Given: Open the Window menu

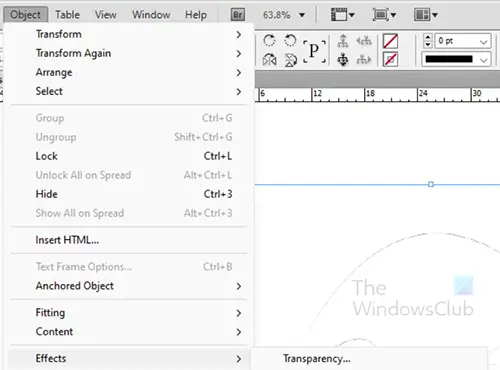Looking at the screenshot, I should click(x=151, y=15).
